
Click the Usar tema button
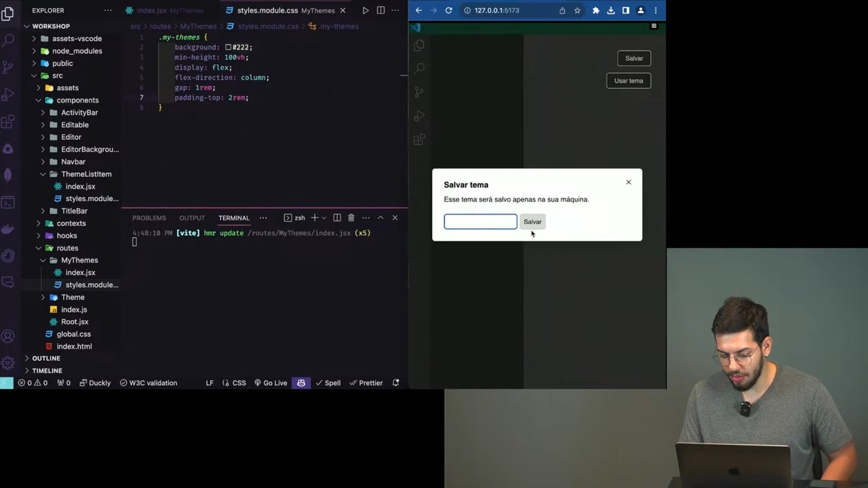pyautogui.click(x=628, y=81)
